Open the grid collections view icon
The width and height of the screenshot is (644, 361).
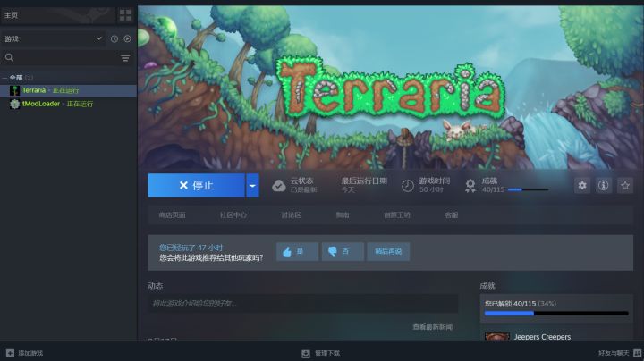click(x=125, y=15)
